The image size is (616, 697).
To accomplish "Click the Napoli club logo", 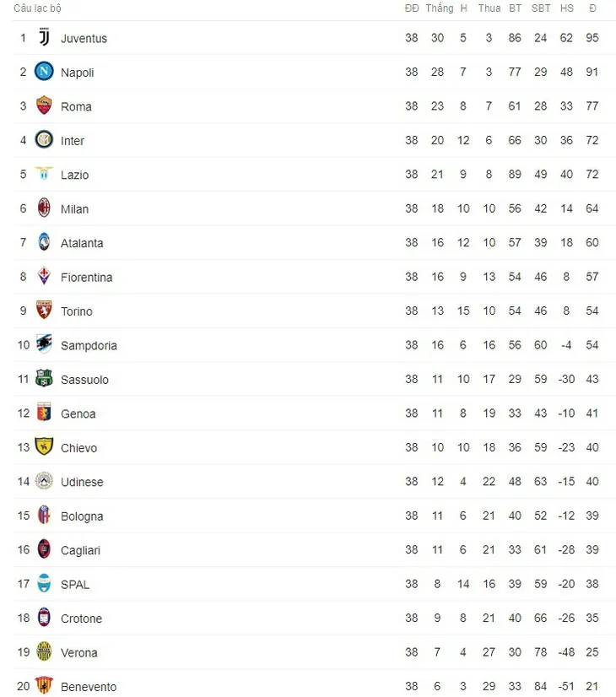I will click(44, 72).
